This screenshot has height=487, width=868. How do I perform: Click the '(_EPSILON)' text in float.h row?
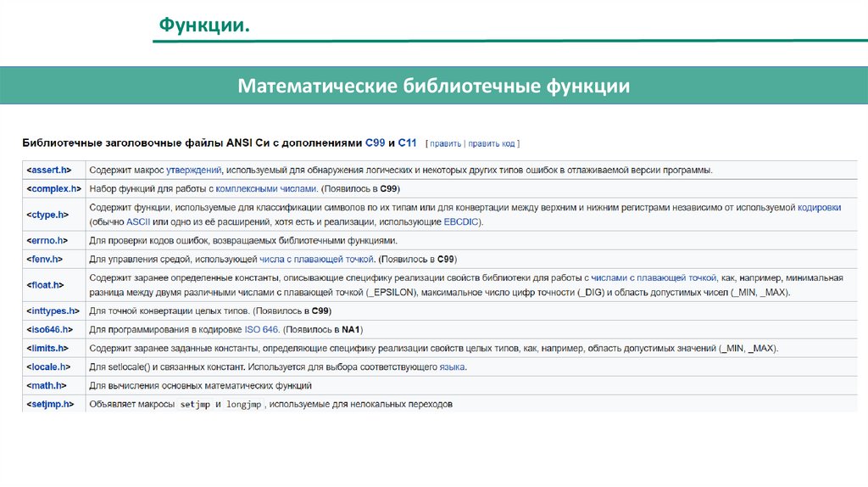391,293
